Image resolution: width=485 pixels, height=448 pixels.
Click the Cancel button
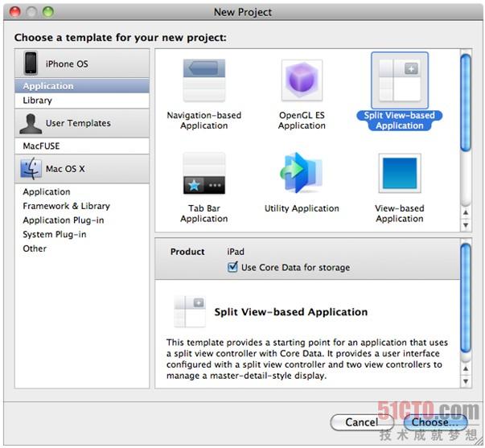point(362,422)
